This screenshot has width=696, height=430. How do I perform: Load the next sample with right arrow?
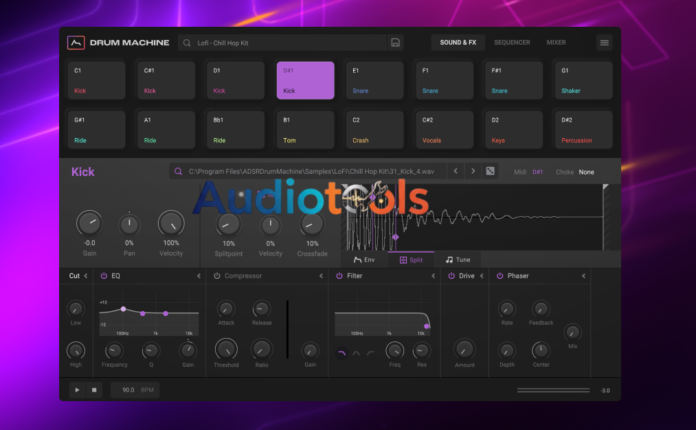coord(473,172)
